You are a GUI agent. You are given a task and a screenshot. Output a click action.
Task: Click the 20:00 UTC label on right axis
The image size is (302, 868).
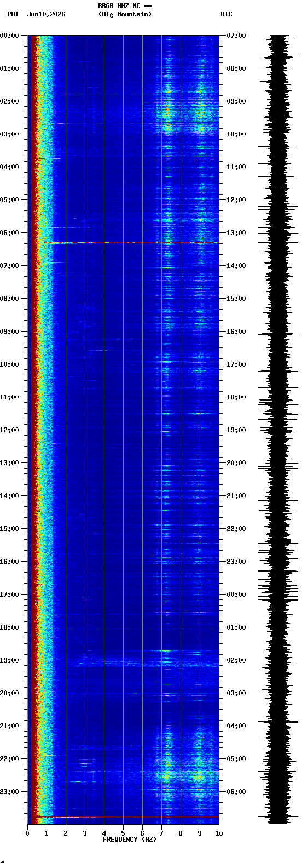click(x=236, y=463)
